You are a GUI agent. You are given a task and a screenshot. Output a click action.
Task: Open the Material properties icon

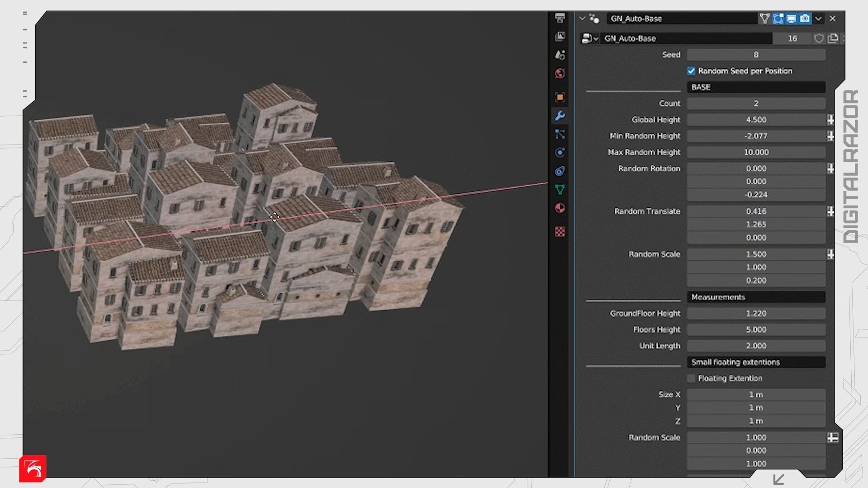click(560, 208)
